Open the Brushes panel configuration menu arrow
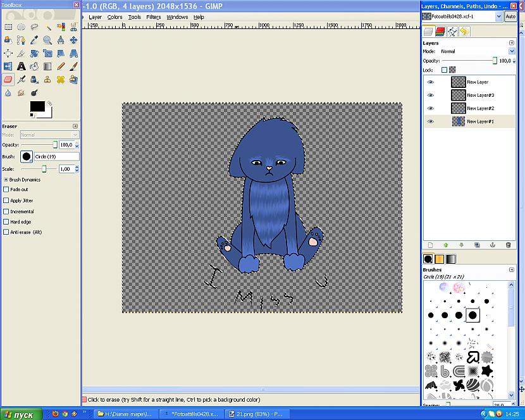525x420 pixels. tap(511, 269)
